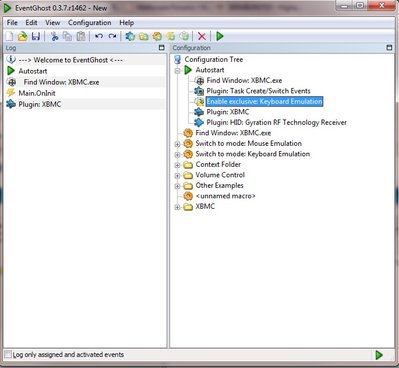Click the folder icon beside Volume Control
This screenshot has width=399, height=368.
188,175
